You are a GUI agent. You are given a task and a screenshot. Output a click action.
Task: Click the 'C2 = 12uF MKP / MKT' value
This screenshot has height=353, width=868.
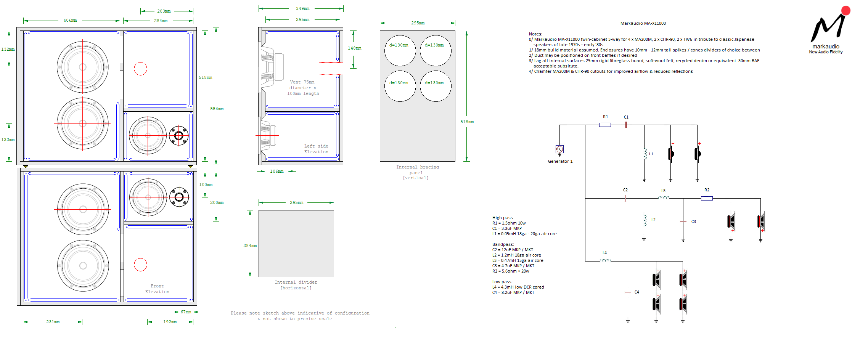(x=513, y=250)
